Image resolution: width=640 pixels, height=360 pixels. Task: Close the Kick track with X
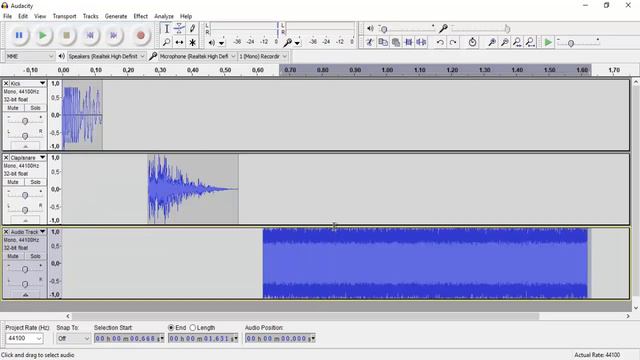[6, 83]
